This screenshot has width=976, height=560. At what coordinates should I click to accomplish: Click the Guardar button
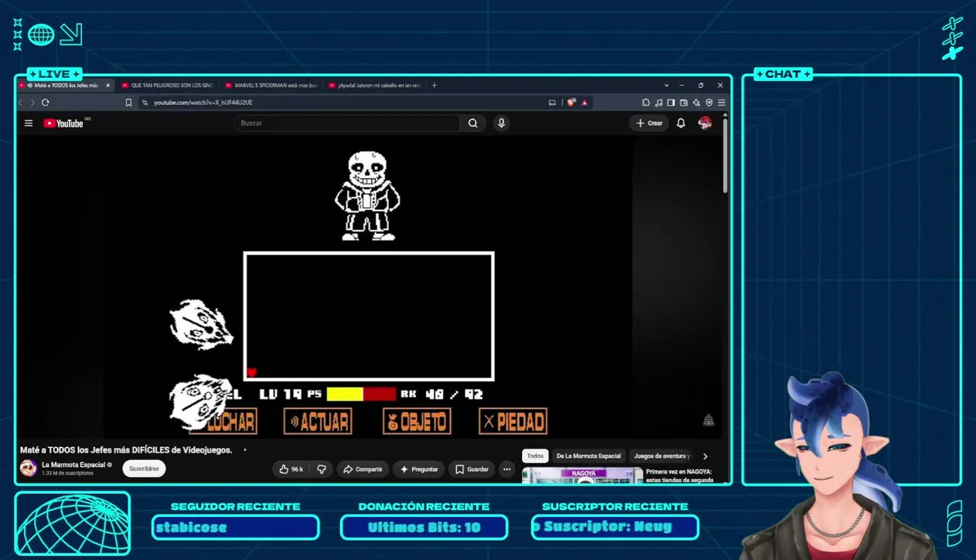click(x=472, y=469)
